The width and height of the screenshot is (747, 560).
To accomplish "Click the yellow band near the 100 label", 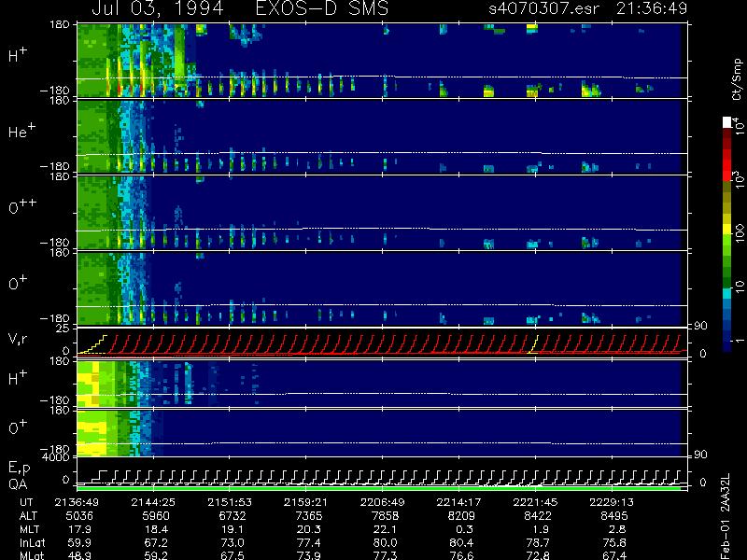I will 727,231.
